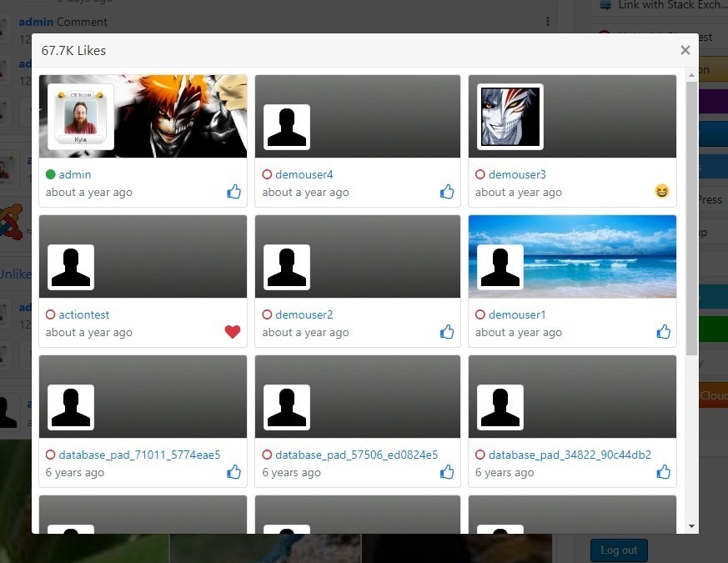
Task: Click demouser3's hollow mask avatar
Action: tap(510, 117)
